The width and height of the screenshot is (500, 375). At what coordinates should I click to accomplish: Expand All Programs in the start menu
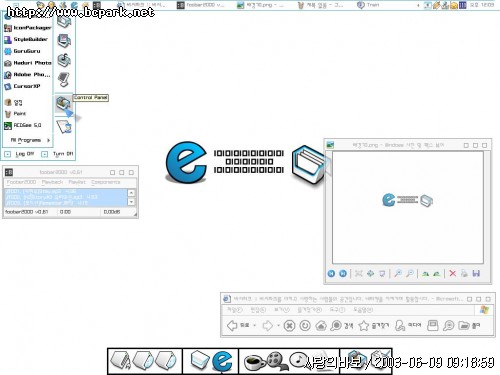(30, 140)
